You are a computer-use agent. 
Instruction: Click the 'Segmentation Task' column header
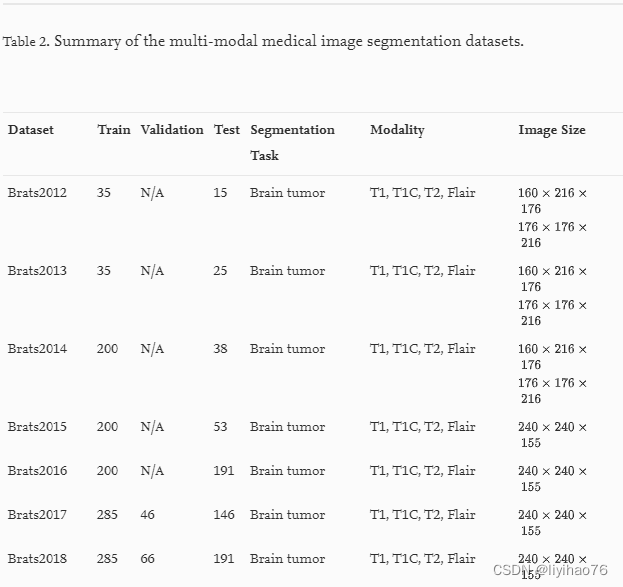tap(292, 142)
